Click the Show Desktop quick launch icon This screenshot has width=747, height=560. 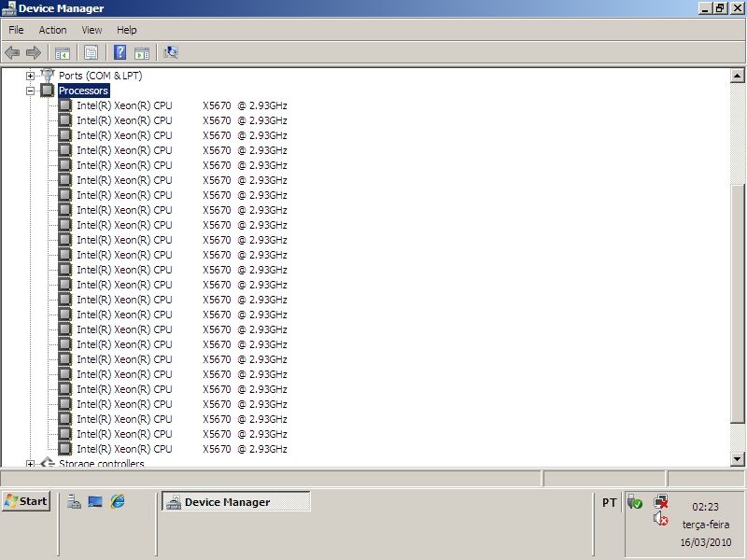click(95, 501)
